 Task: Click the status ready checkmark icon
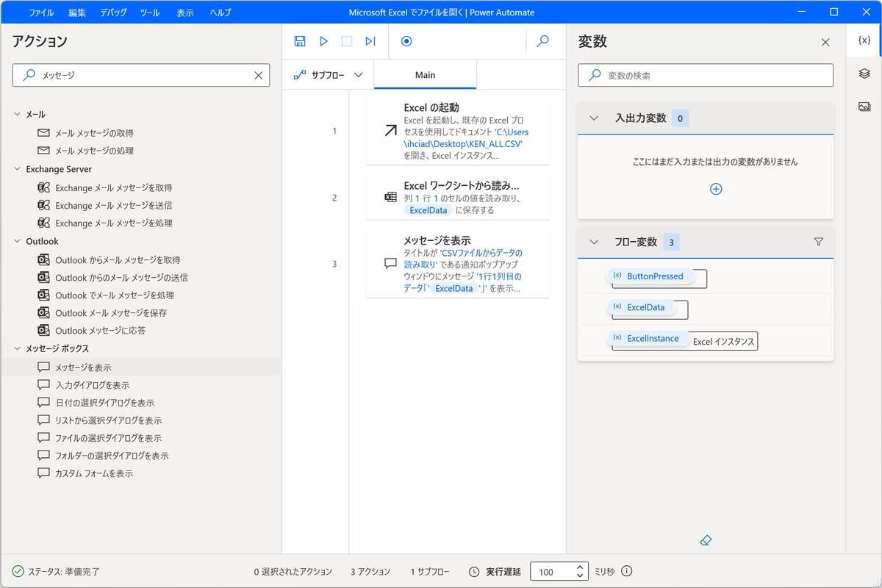(x=18, y=571)
